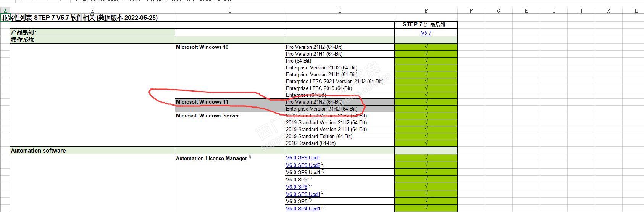The height and width of the screenshot is (212, 644).
Task: Select green checkmark cell for Pro Version 21H1
Action: tap(426, 54)
